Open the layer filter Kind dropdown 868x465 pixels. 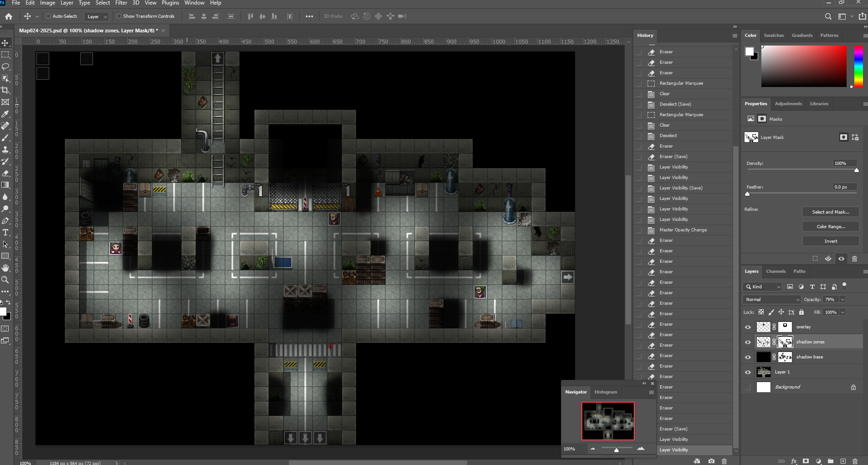point(763,286)
